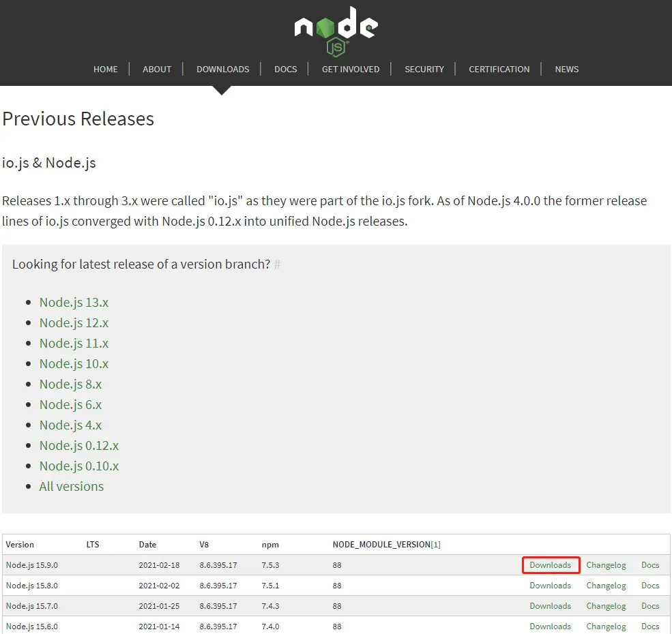Open Docs for Node.js 15.7.0
Screen dimensions: 672x634
pos(650,606)
